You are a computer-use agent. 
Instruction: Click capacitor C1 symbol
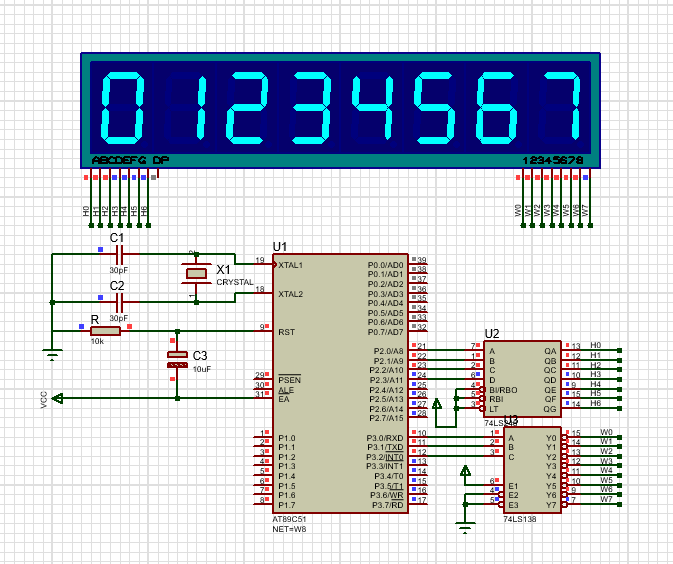[x=120, y=254]
